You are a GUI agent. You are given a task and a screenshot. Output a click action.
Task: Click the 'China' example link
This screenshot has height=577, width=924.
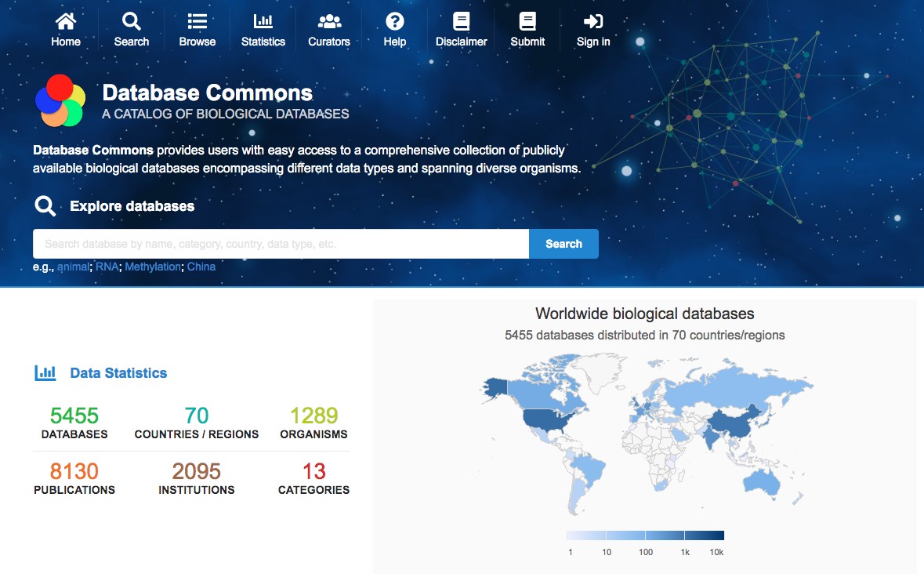pyautogui.click(x=201, y=267)
